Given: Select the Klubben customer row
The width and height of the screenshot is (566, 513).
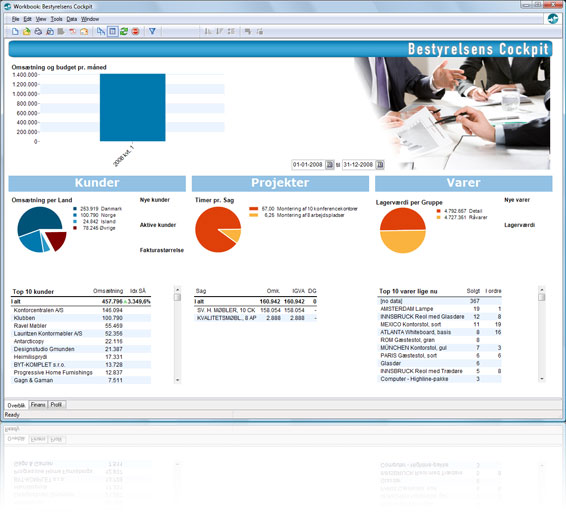Looking at the screenshot, I should click(81, 318).
